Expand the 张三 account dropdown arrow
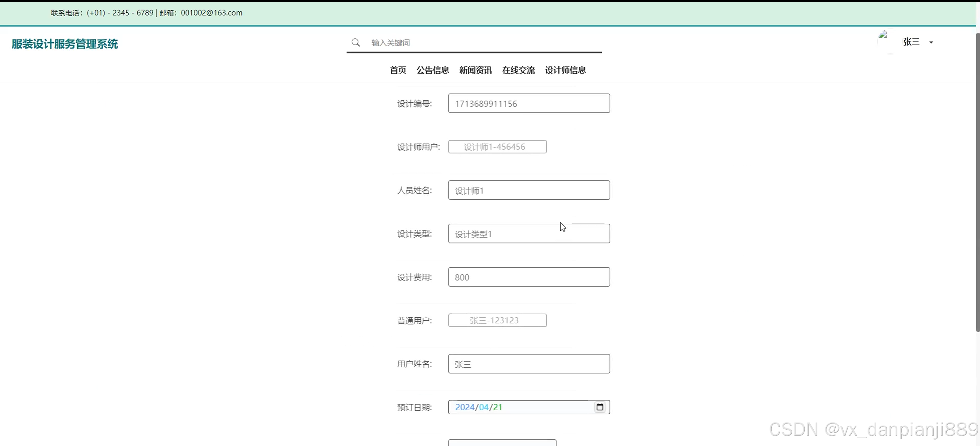This screenshot has width=980, height=446. point(931,42)
